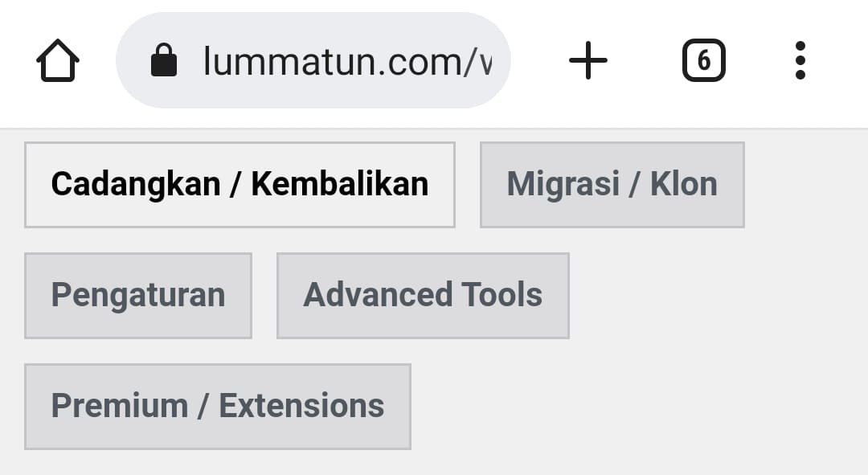
Task: Launch Advanced Tools
Action: tap(422, 295)
